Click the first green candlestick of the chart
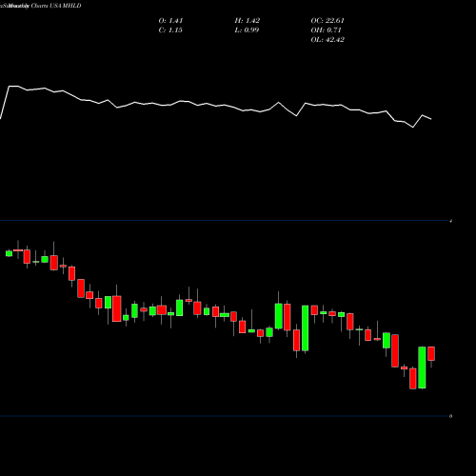Screen dimensions: 476x476 [x=9, y=253]
